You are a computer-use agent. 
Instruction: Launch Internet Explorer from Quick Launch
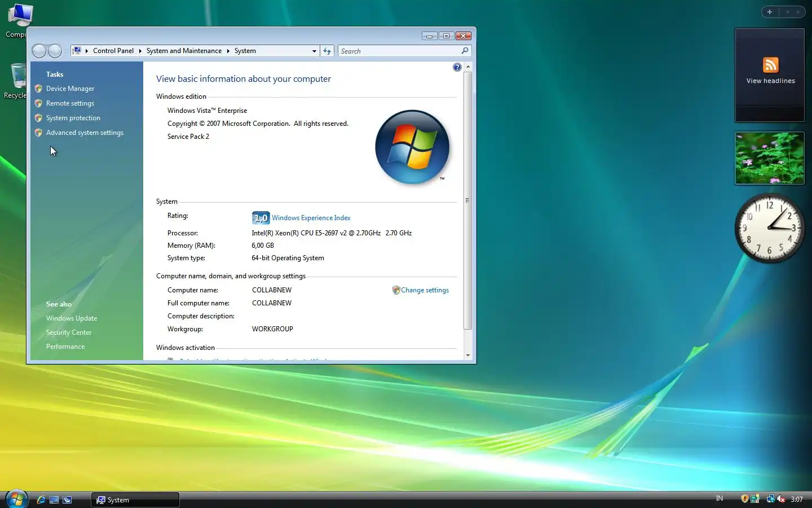[41, 500]
